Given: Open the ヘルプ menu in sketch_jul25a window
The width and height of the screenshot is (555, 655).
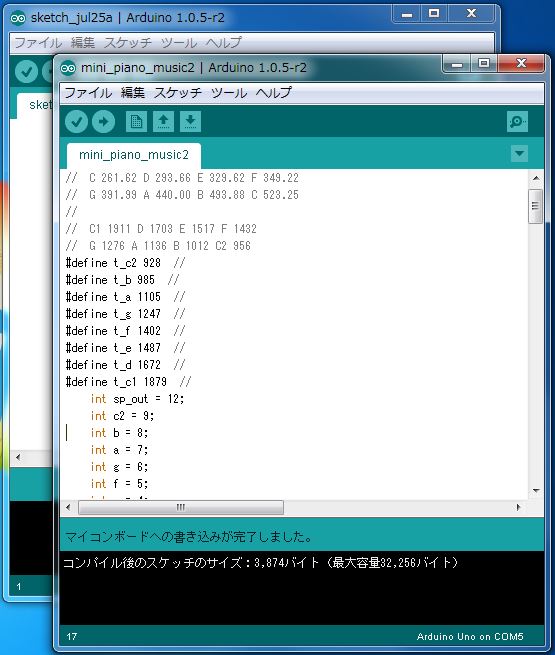Looking at the screenshot, I should coord(223,43).
